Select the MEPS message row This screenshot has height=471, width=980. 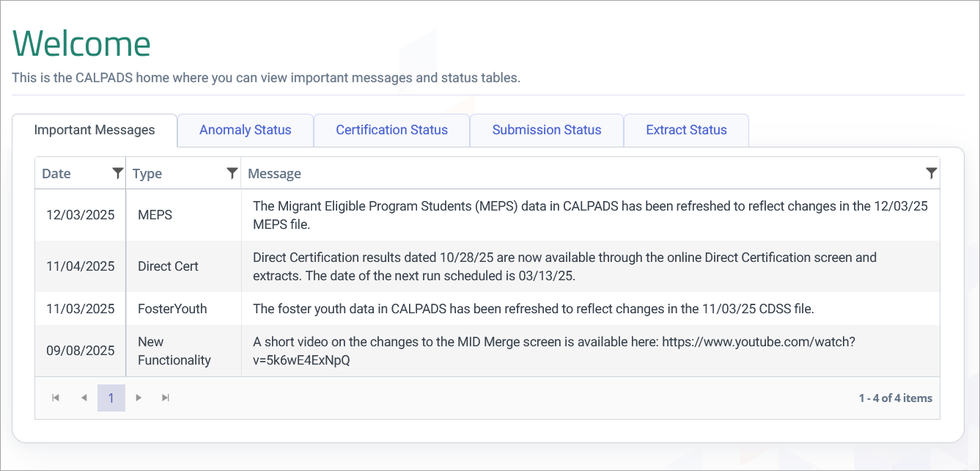click(x=513, y=214)
